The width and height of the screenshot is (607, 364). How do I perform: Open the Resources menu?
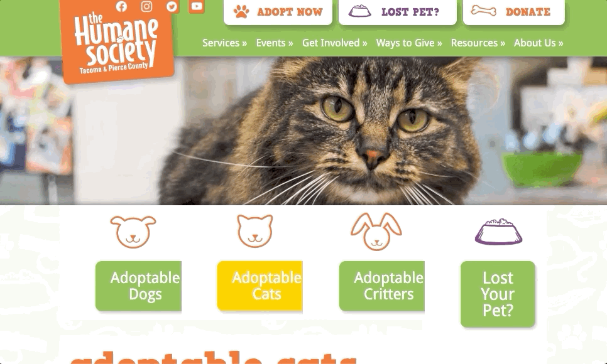[478, 43]
